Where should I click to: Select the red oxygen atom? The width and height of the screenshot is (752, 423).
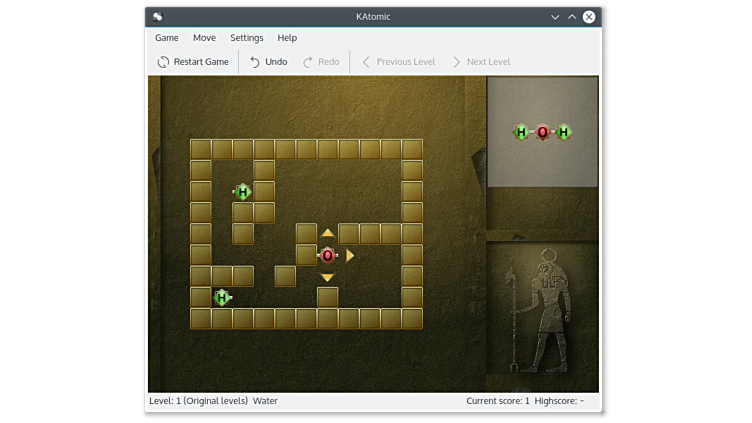point(327,255)
